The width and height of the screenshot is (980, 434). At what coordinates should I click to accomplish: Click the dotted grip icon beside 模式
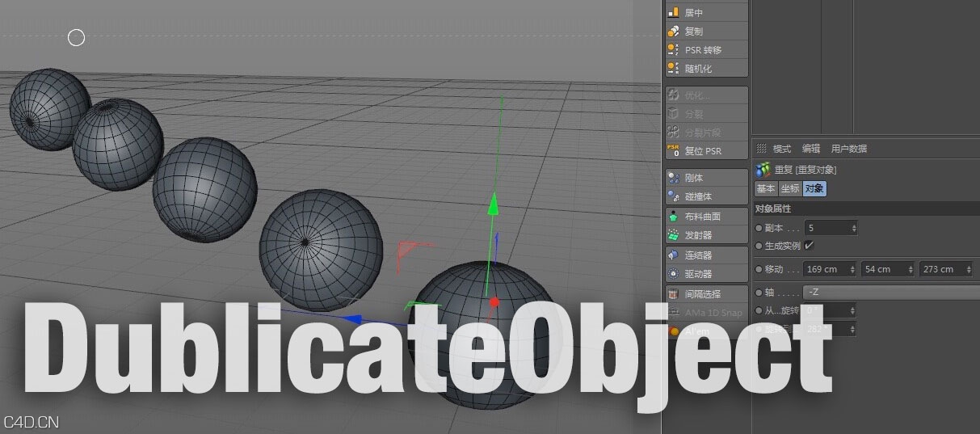pyautogui.click(x=761, y=148)
